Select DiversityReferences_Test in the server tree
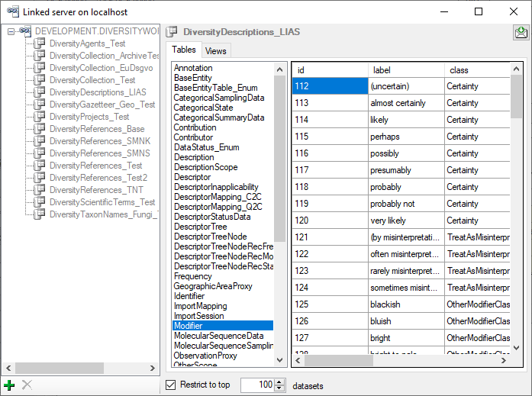The height and width of the screenshot is (396, 532). 96,166
